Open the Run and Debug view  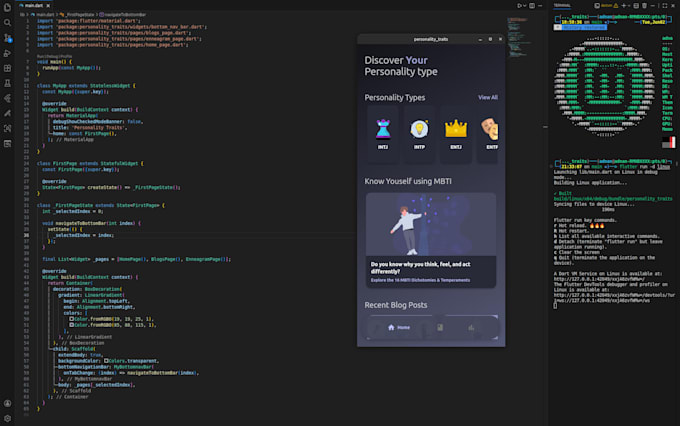click(7, 53)
